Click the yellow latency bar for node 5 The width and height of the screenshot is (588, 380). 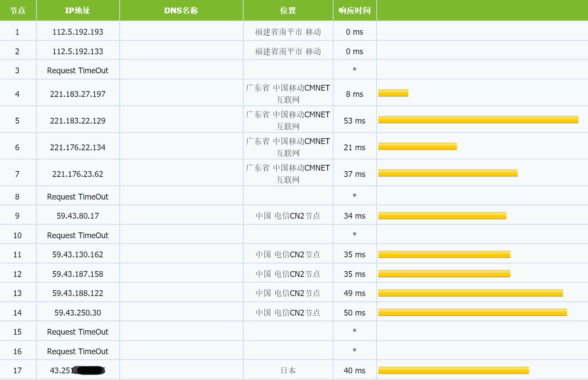coord(478,120)
